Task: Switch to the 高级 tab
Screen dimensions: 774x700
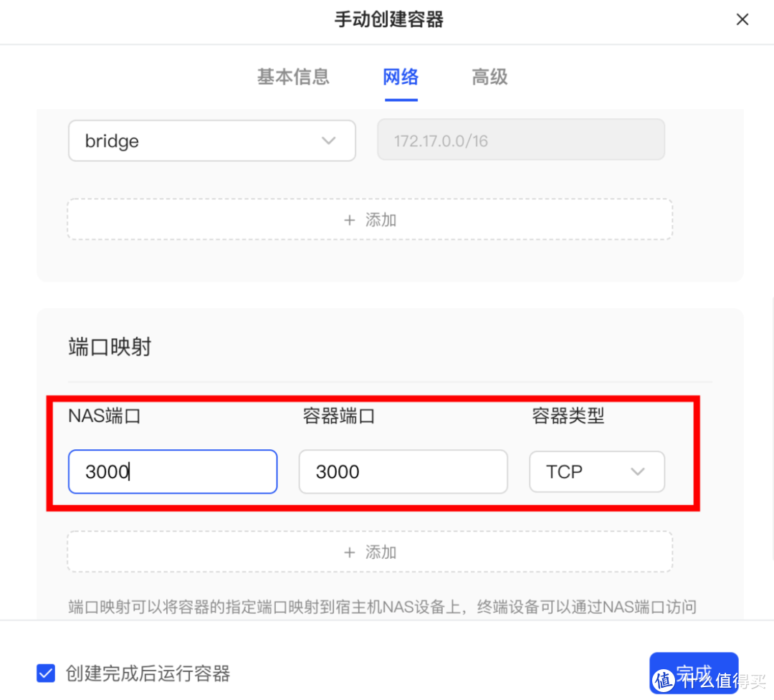Action: click(x=489, y=77)
